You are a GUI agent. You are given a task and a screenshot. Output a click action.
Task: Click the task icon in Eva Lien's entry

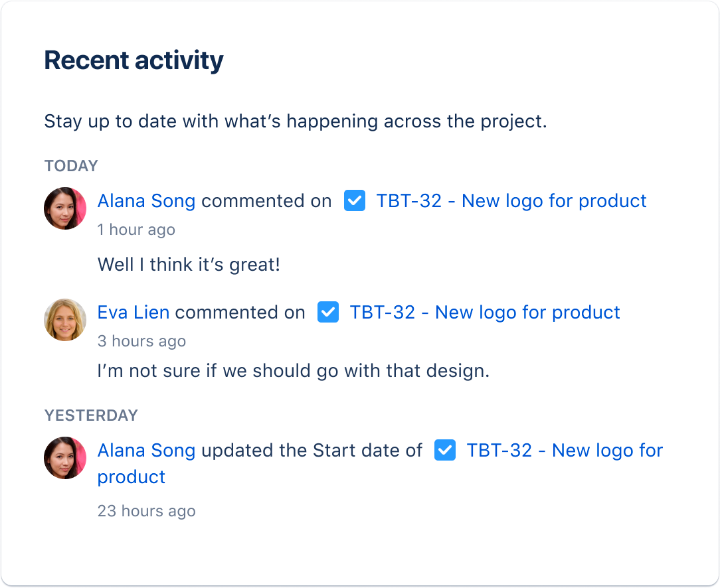click(x=328, y=313)
